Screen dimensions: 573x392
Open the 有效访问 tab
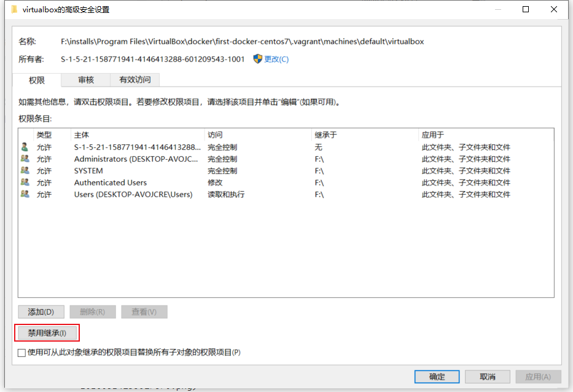135,80
